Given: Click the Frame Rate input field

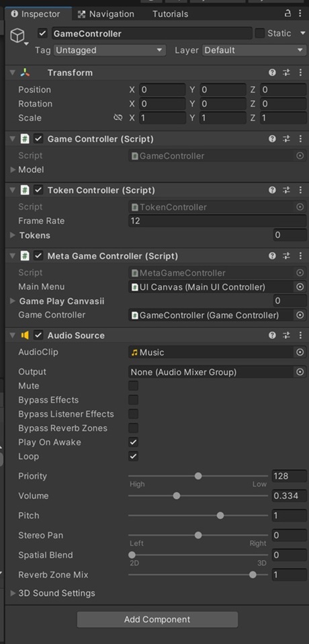Looking at the screenshot, I should pos(218,221).
